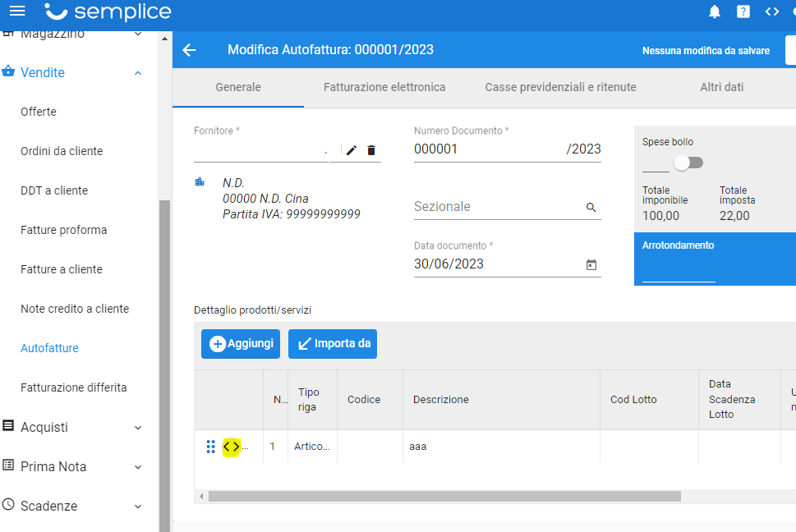This screenshot has width=796, height=532.
Task: Click the highlighted code icon on row 1
Action: click(231, 447)
